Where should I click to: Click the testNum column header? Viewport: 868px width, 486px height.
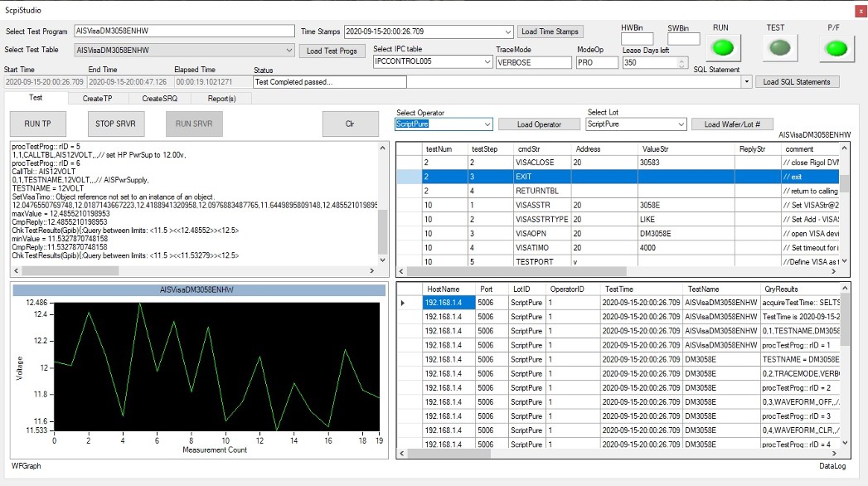[444, 149]
